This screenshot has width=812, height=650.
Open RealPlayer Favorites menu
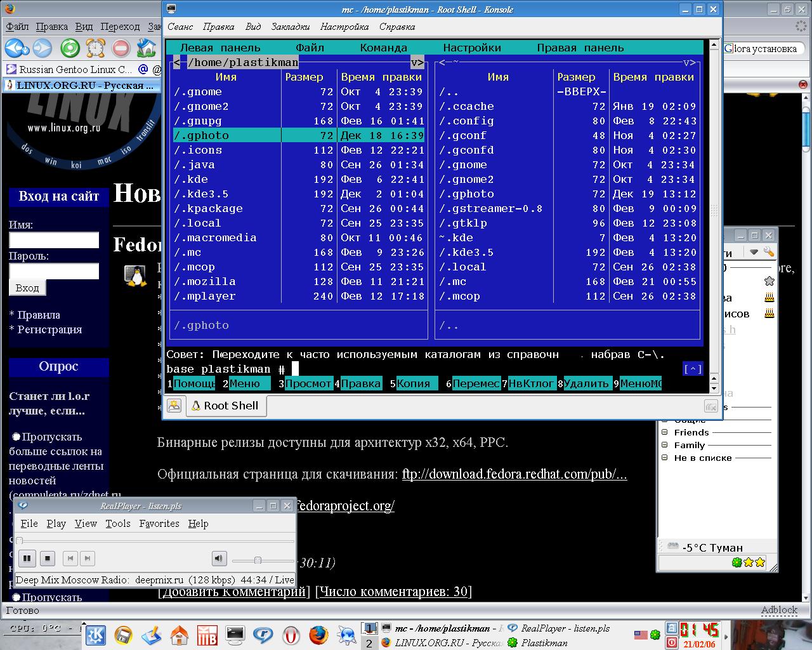click(159, 524)
